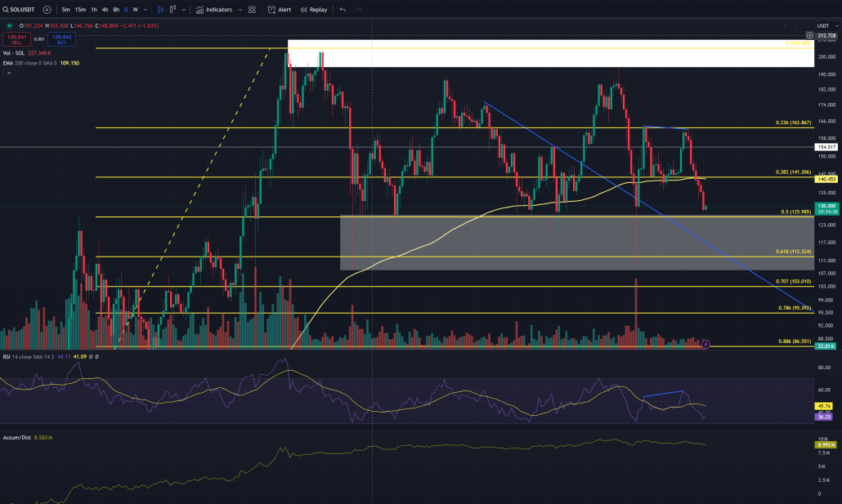Screen dimensions: 842x504
Task: Click the circled lightning icon near volume bars
Action: click(x=706, y=346)
